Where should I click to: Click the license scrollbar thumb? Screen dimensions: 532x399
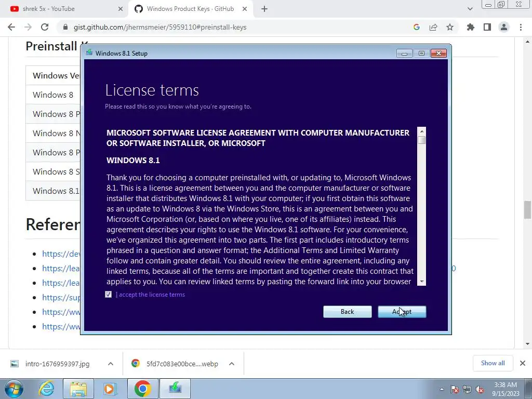point(422,140)
